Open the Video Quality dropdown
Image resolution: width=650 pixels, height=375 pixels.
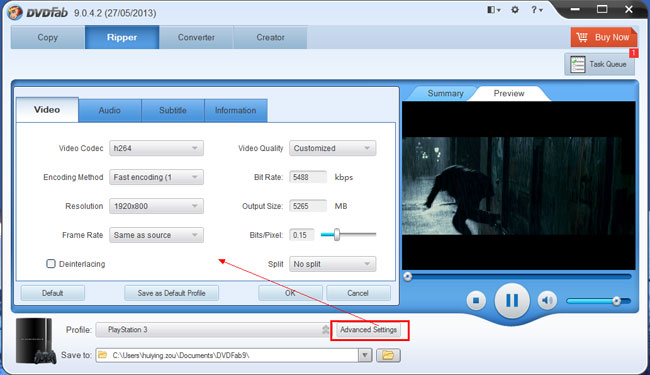(332, 148)
